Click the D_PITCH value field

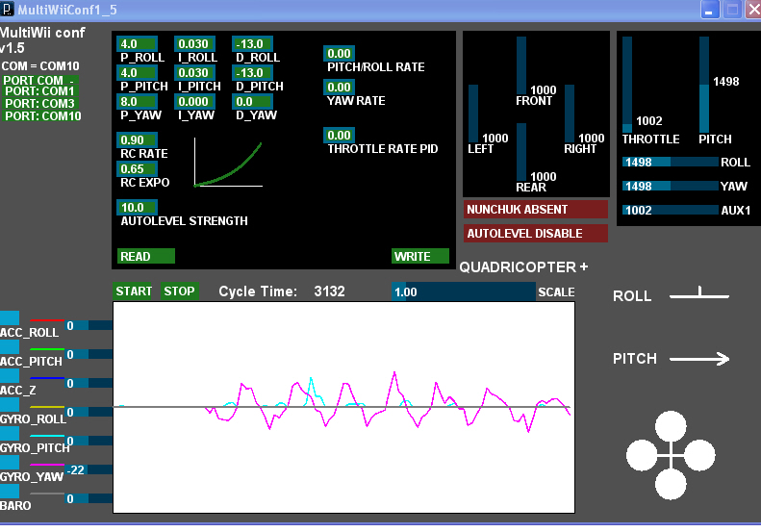tap(252, 73)
